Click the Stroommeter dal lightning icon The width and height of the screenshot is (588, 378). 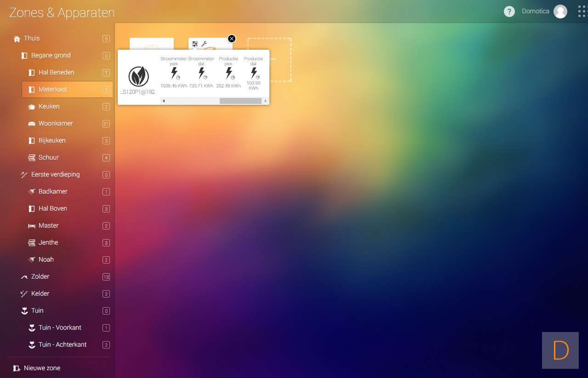coord(202,74)
